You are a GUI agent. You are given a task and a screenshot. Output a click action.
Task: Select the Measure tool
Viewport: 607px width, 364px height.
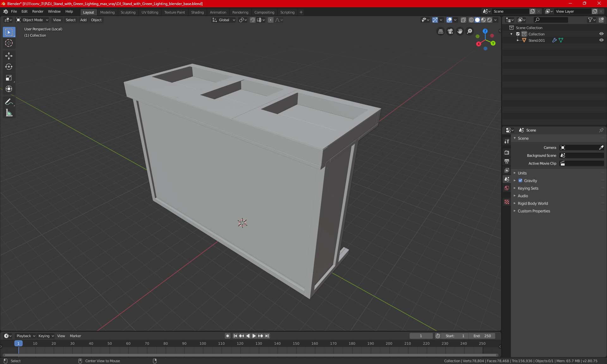pyautogui.click(x=9, y=113)
